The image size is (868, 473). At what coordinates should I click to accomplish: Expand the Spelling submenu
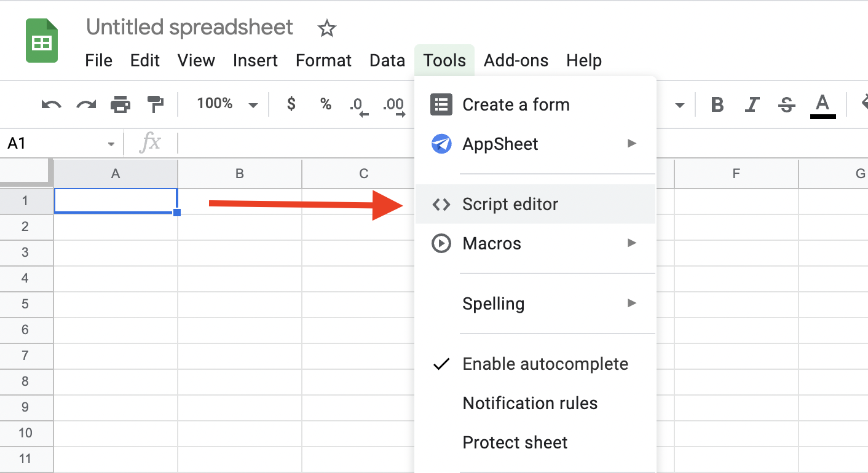[x=493, y=303]
